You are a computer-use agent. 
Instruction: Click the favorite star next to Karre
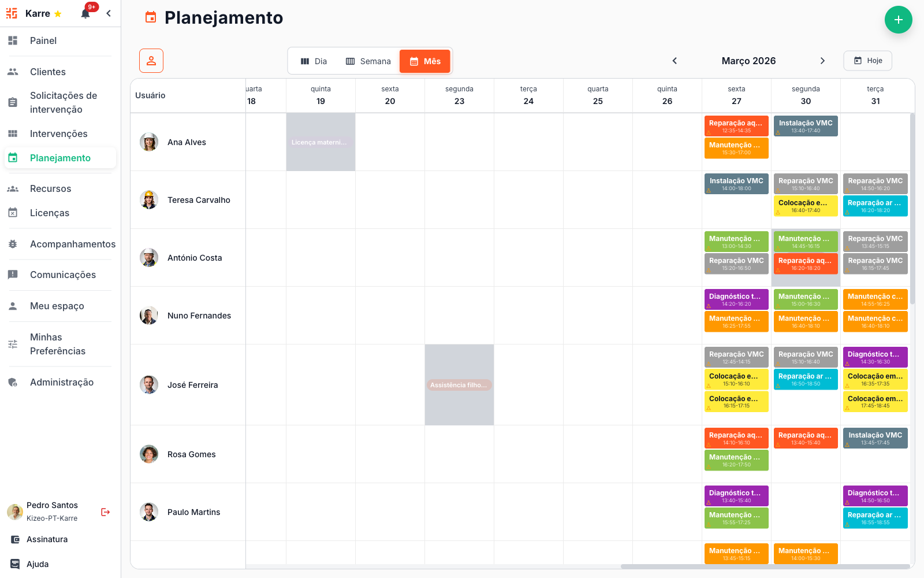[58, 14]
